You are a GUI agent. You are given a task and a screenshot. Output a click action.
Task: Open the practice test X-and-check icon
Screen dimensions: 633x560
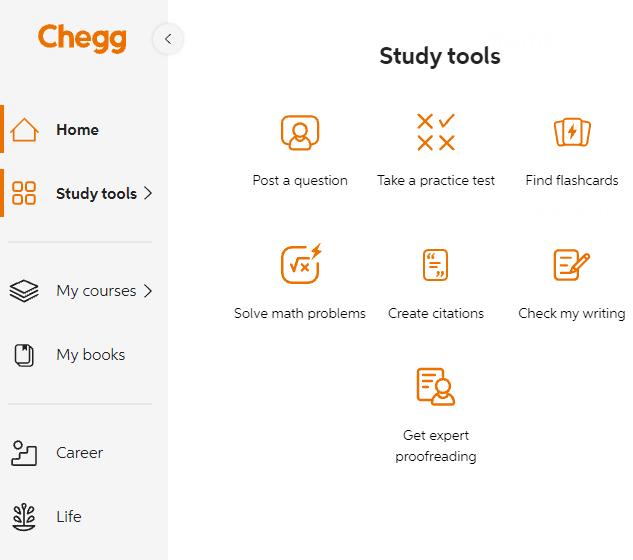tap(436, 132)
